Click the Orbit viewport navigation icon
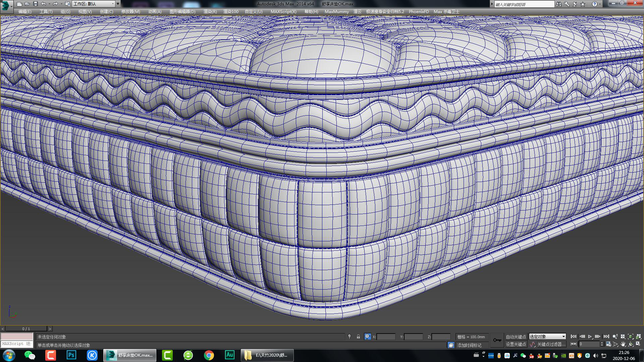This screenshot has height=362, width=644. 631,344
